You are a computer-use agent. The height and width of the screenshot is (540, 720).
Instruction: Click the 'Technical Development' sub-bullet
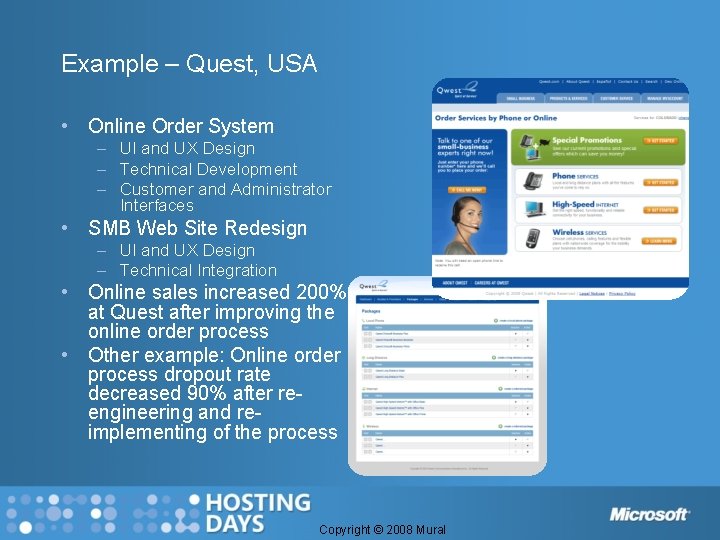[208, 169]
